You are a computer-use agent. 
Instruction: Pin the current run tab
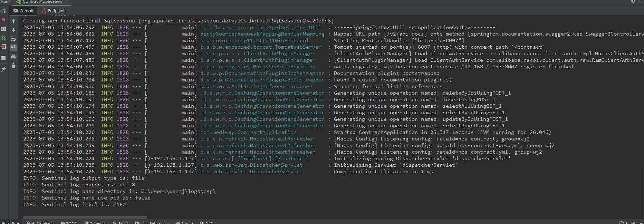[x=3, y=69]
